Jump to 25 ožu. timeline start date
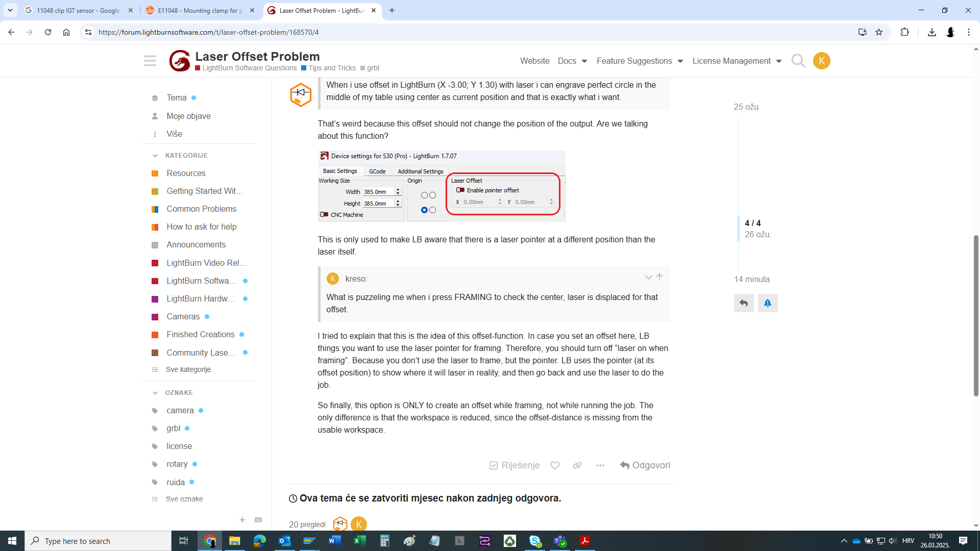 747,107
